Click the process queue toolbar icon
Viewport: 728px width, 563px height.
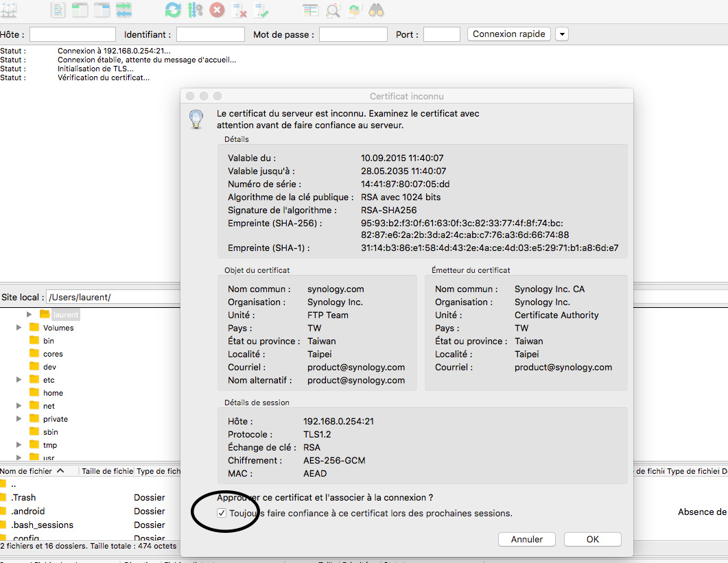point(195,10)
